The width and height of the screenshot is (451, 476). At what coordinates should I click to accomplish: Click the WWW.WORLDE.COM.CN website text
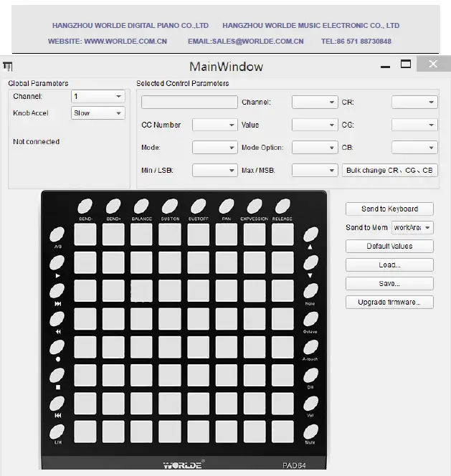click(125, 42)
